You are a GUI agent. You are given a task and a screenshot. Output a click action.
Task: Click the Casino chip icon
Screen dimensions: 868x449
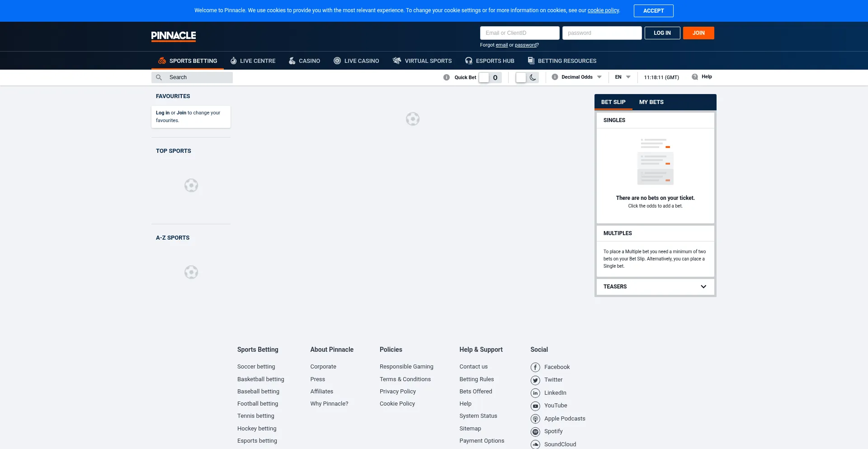[292, 61]
